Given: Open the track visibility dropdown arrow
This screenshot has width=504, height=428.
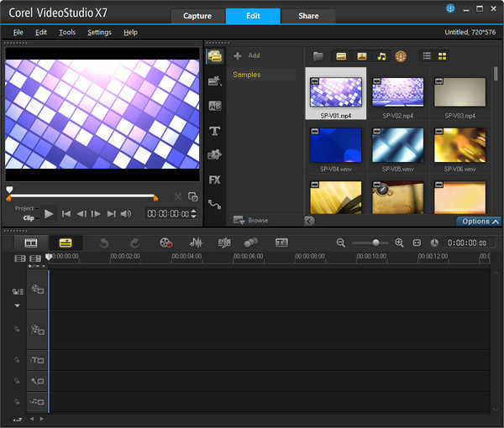Looking at the screenshot, I should coord(16,305).
